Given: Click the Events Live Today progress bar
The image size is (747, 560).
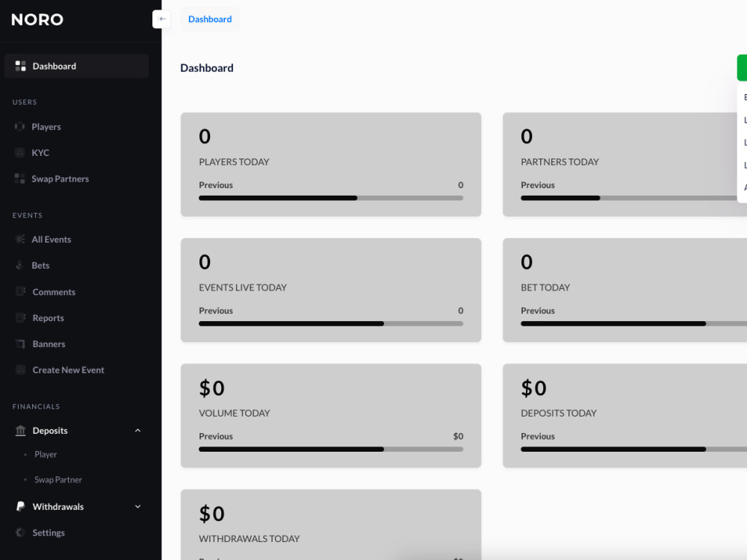Looking at the screenshot, I should point(331,324).
